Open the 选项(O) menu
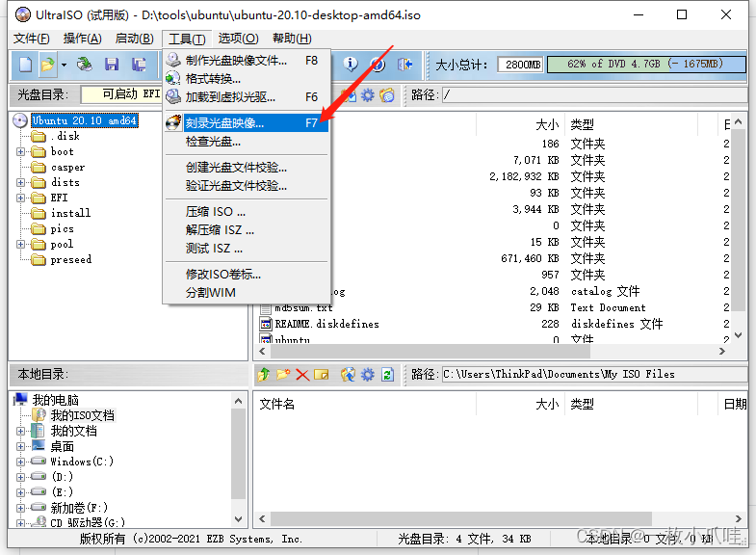The height and width of the screenshot is (555, 756). pos(238,39)
